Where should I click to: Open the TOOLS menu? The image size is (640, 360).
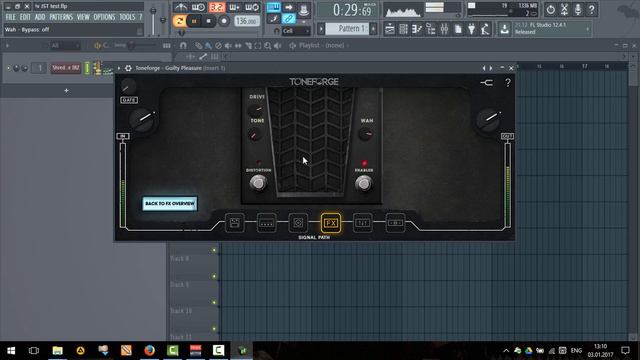click(x=127, y=17)
